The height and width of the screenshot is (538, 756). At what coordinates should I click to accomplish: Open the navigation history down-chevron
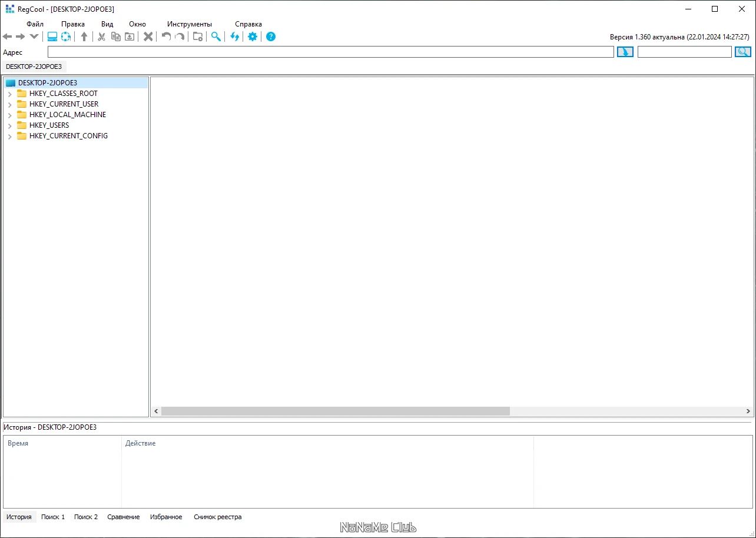click(x=34, y=36)
